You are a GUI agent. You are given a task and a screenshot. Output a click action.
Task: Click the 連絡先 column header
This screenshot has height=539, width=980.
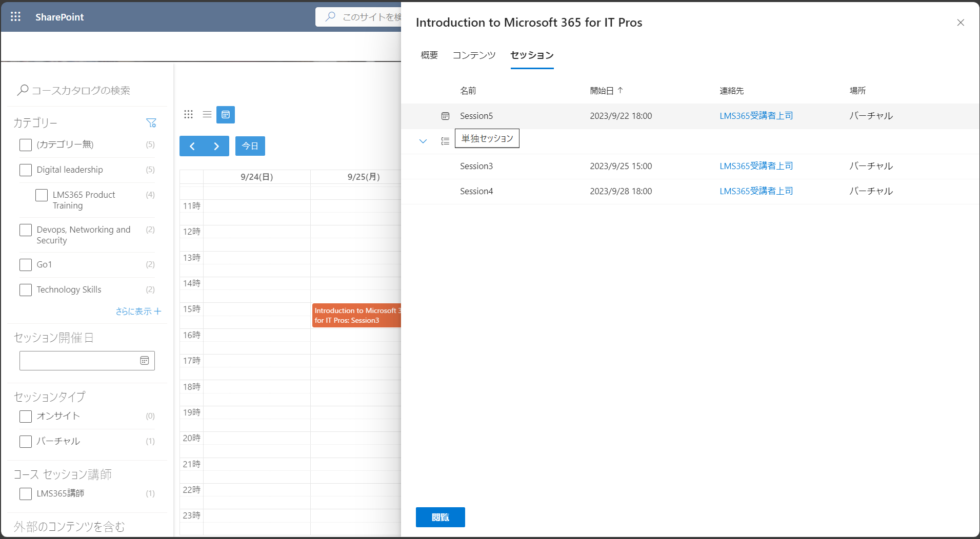click(731, 91)
